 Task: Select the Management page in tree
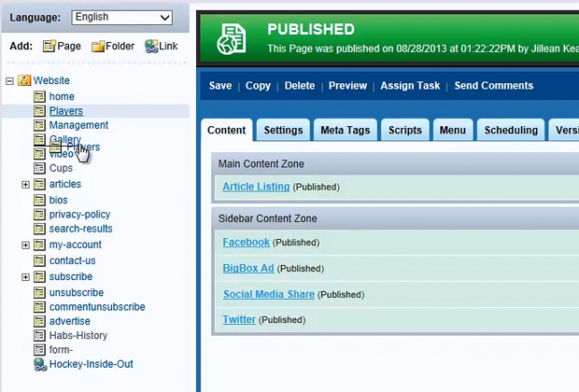[x=78, y=125]
